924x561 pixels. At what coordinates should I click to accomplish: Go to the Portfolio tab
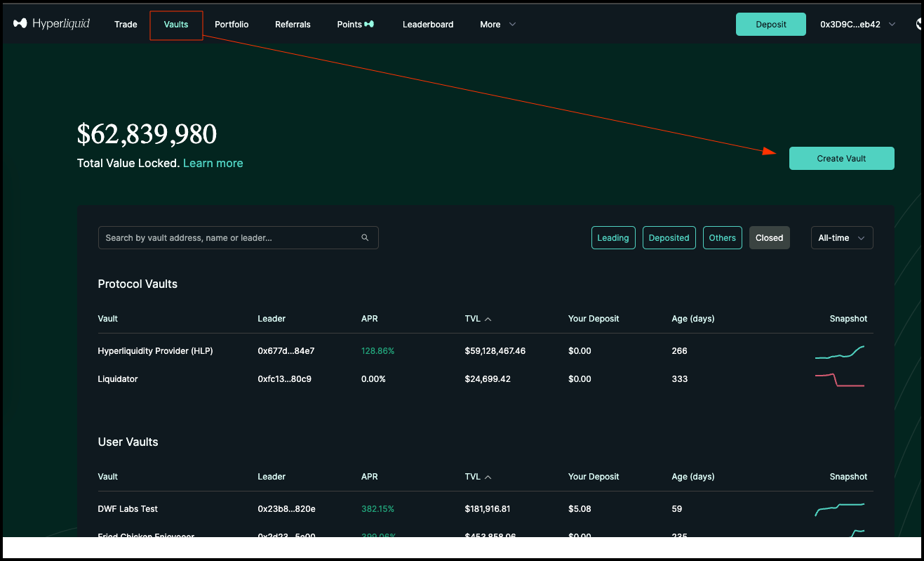click(232, 25)
